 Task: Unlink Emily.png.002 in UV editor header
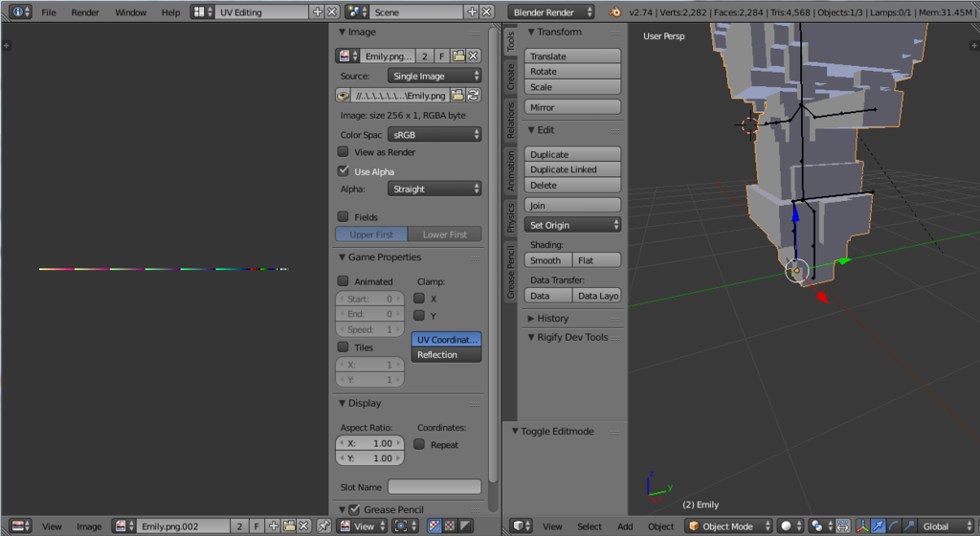point(303,526)
